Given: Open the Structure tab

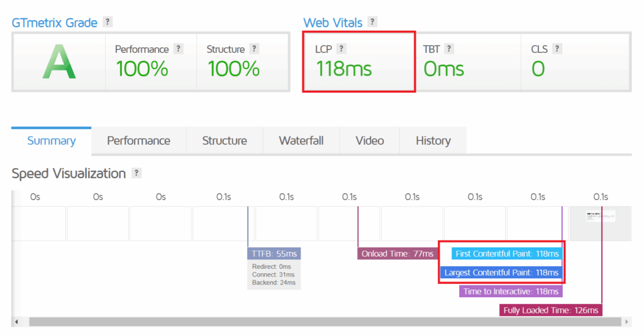Looking at the screenshot, I should pos(225,141).
